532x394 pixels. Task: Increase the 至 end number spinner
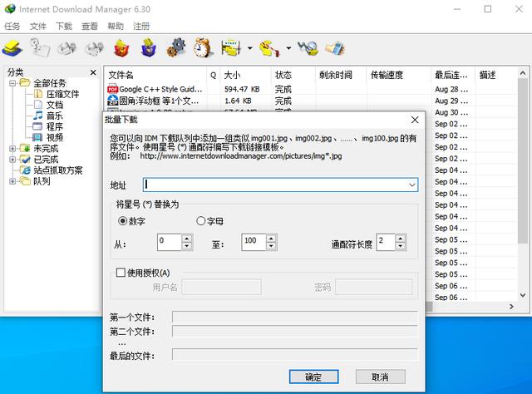[271, 239]
